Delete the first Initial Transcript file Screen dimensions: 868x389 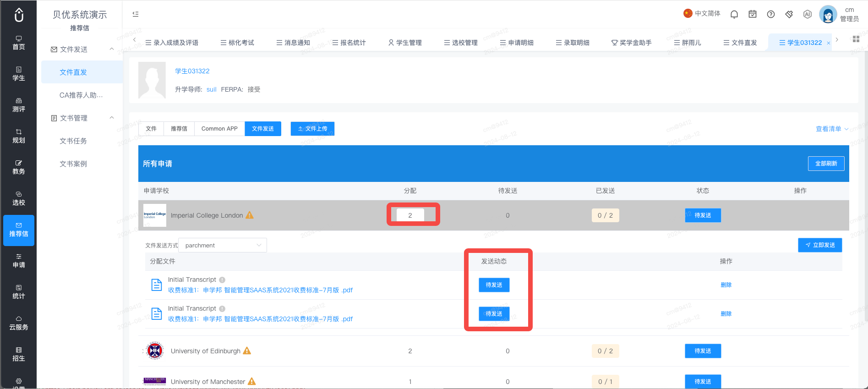726,285
